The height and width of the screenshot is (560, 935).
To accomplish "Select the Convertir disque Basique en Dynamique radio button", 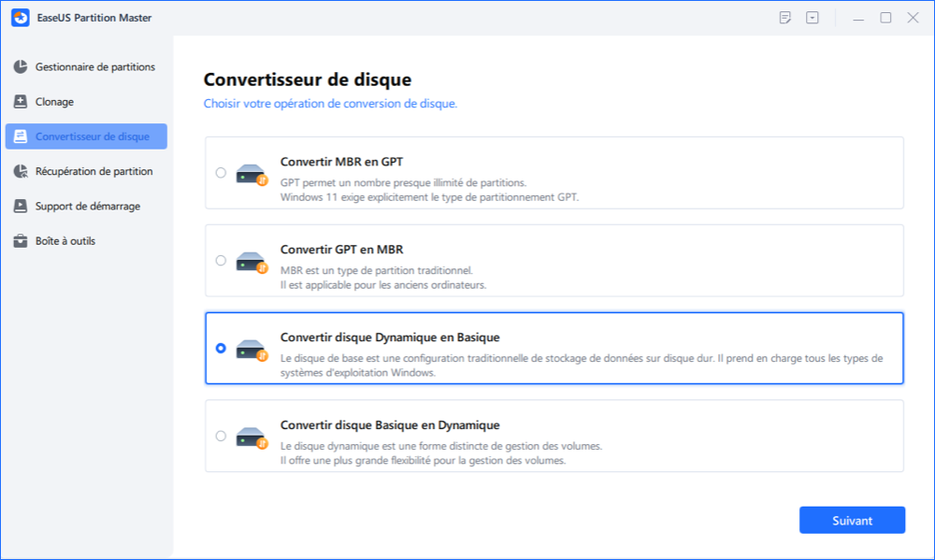I will [221, 436].
